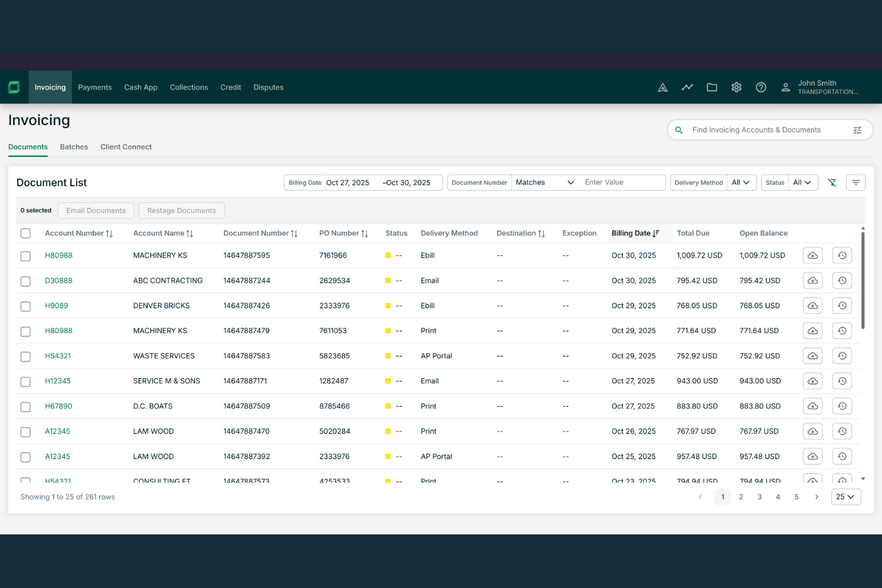Check the ABC CONTRACTING row checkbox
Viewport: 882px width, 588px height.
(x=26, y=281)
